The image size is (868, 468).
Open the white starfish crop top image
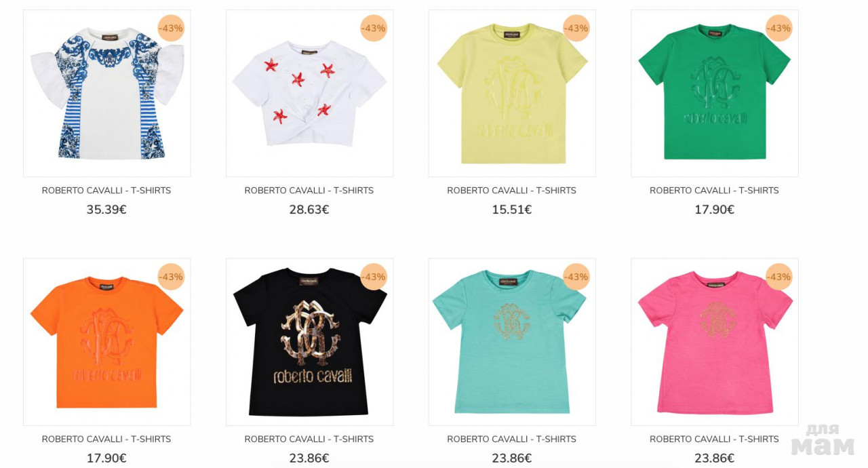(309, 94)
